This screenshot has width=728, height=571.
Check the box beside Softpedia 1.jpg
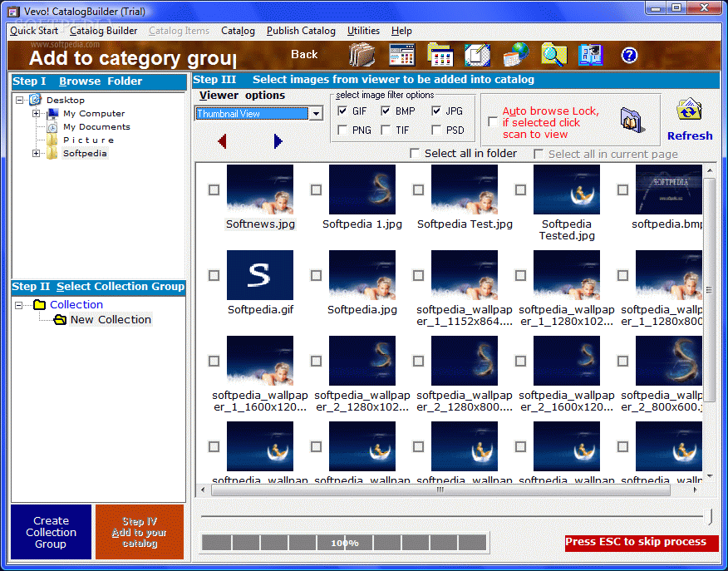coord(316,190)
